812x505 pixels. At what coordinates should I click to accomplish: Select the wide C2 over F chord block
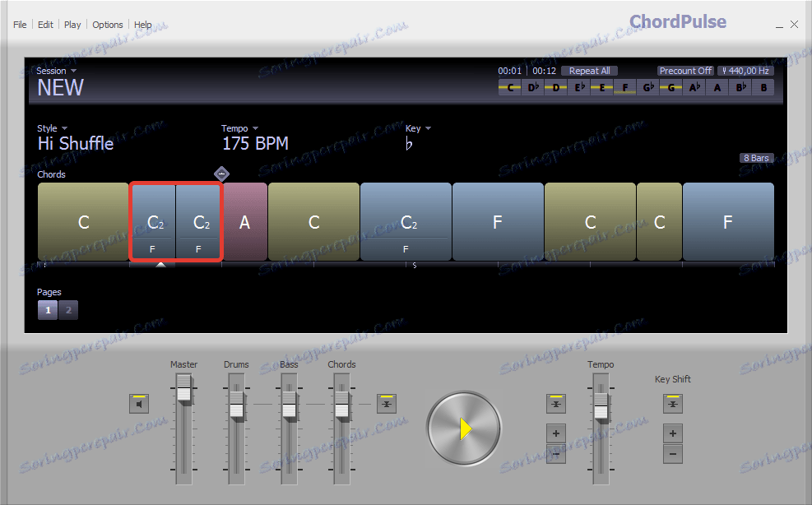406,222
